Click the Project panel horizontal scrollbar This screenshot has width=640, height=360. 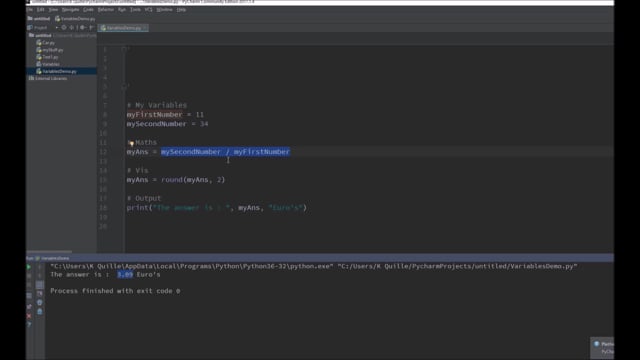pyautogui.click(x=49, y=251)
